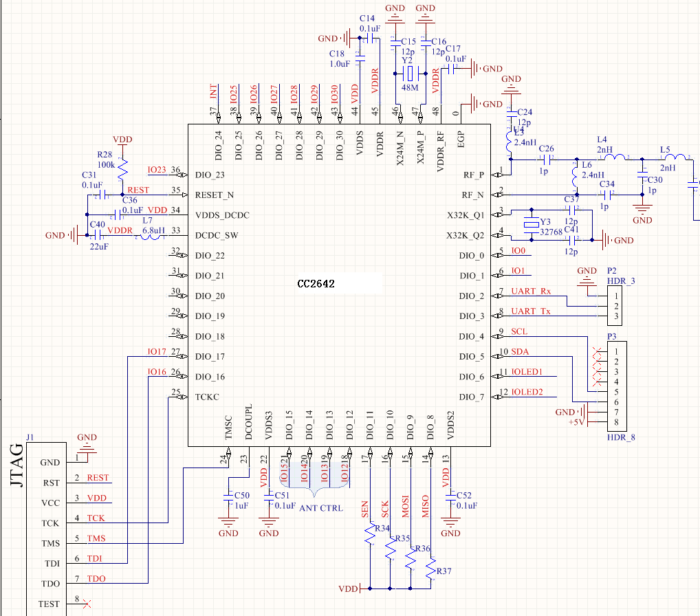
Task: Click the IO16 net label
Action: 157,372
